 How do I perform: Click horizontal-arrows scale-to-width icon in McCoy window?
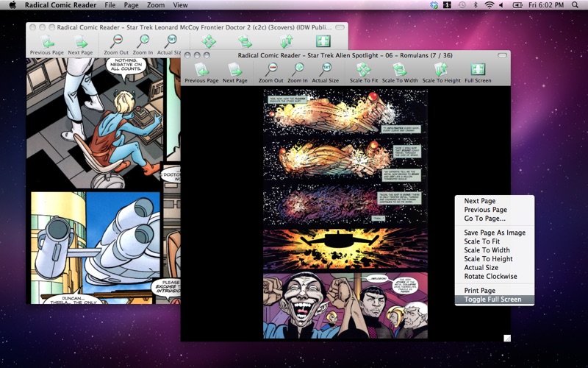(245, 41)
